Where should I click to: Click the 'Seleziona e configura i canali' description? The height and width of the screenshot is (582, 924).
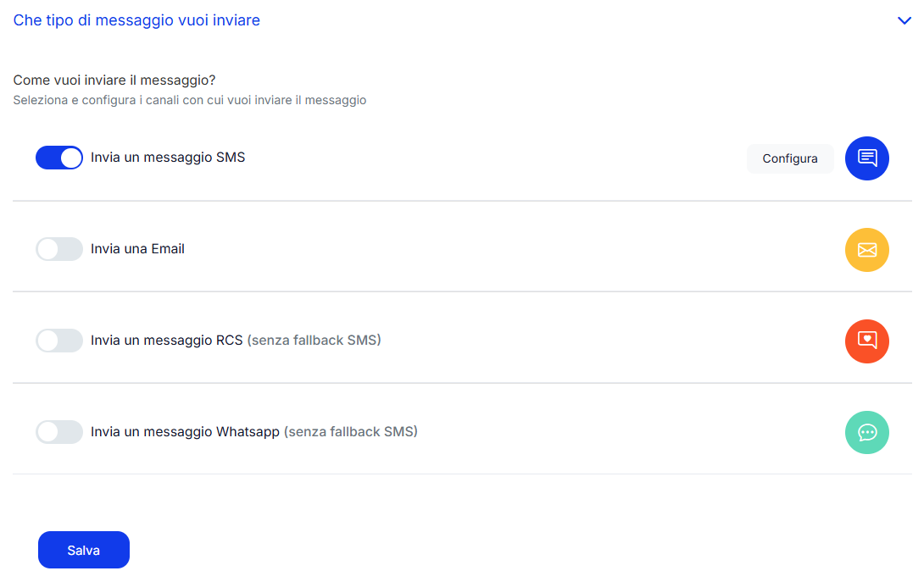[x=190, y=100]
